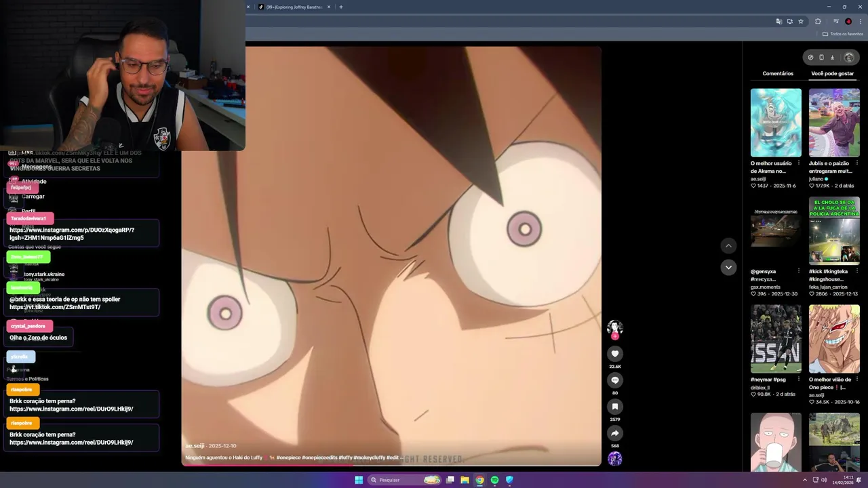Open the ae.seiji username under the video
Viewport: 868px width, 488px height.
[195, 446]
